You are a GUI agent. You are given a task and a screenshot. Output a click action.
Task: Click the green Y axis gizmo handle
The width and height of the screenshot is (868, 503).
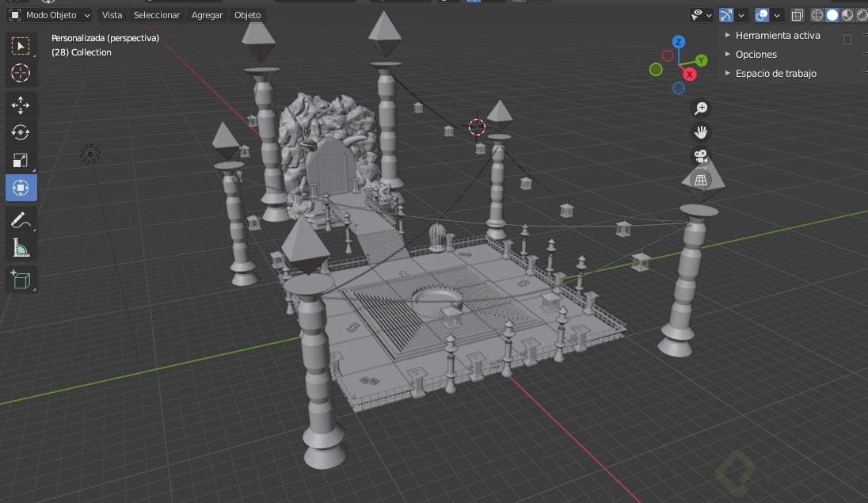click(x=702, y=60)
